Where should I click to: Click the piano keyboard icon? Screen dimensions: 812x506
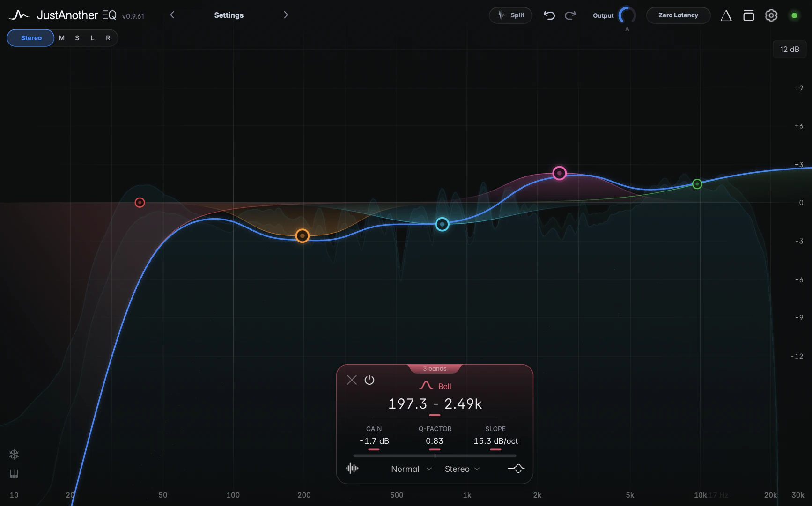(x=14, y=474)
